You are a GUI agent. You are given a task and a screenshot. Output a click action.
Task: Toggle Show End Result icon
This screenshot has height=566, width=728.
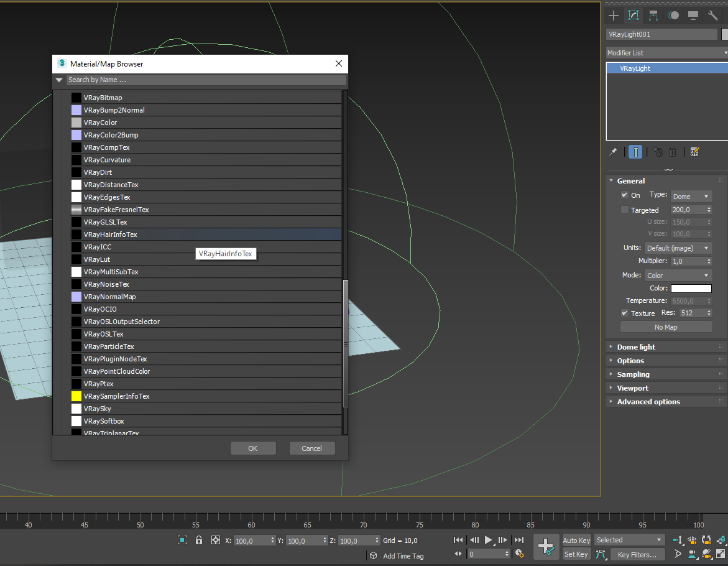pyautogui.click(x=635, y=152)
